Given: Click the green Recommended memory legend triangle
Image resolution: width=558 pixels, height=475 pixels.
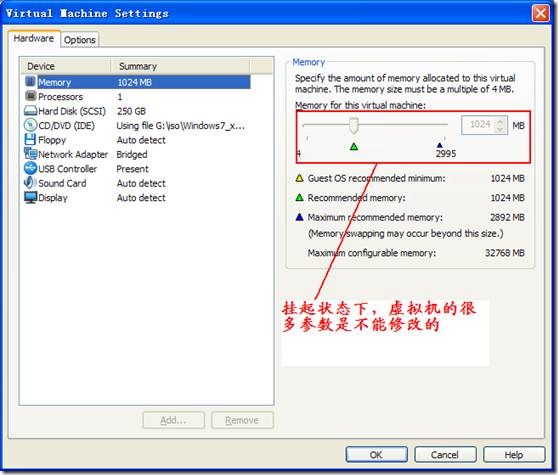Looking at the screenshot, I should 300,197.
